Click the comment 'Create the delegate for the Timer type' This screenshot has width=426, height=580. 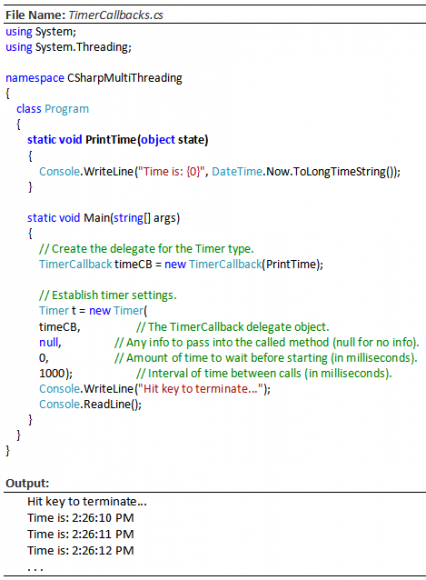[146, 249]
